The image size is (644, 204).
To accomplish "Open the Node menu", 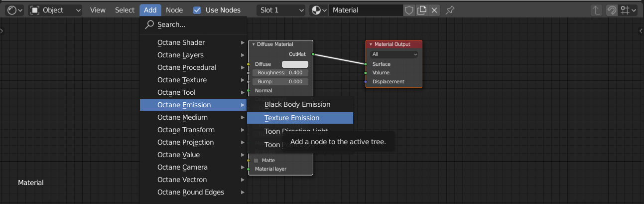I will click(x=174, y=10).
